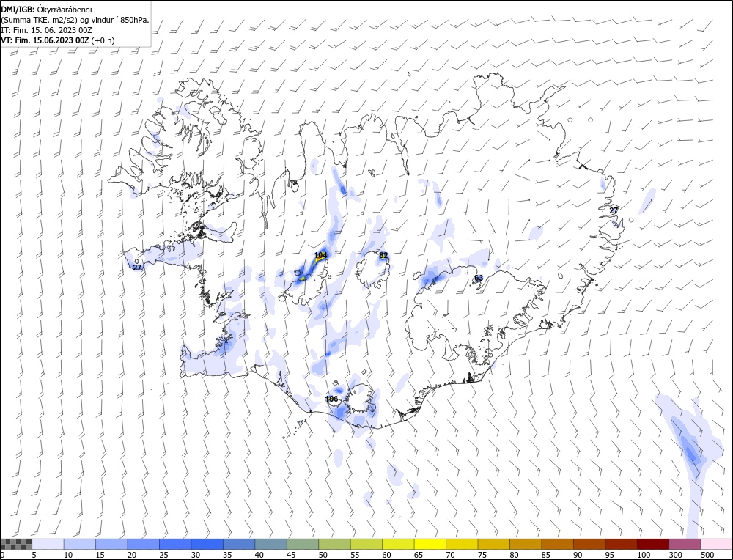Pick the 10–15 light blue legend swatch
The image size is (733, 560).
tap(80, 544)
